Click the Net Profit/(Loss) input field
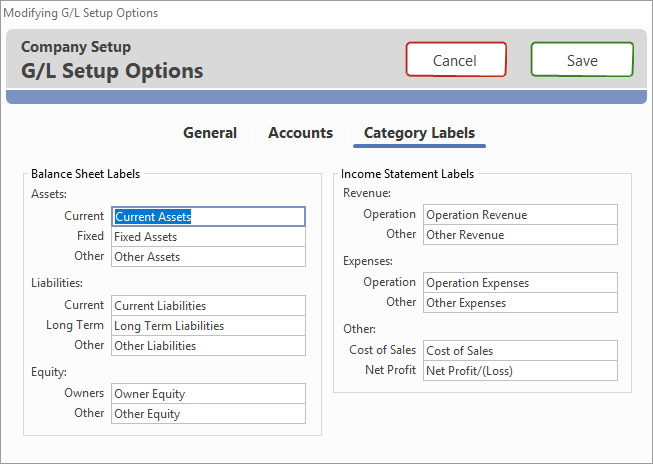The height and width of the screenshot is (464, 653). click(520, 370)
